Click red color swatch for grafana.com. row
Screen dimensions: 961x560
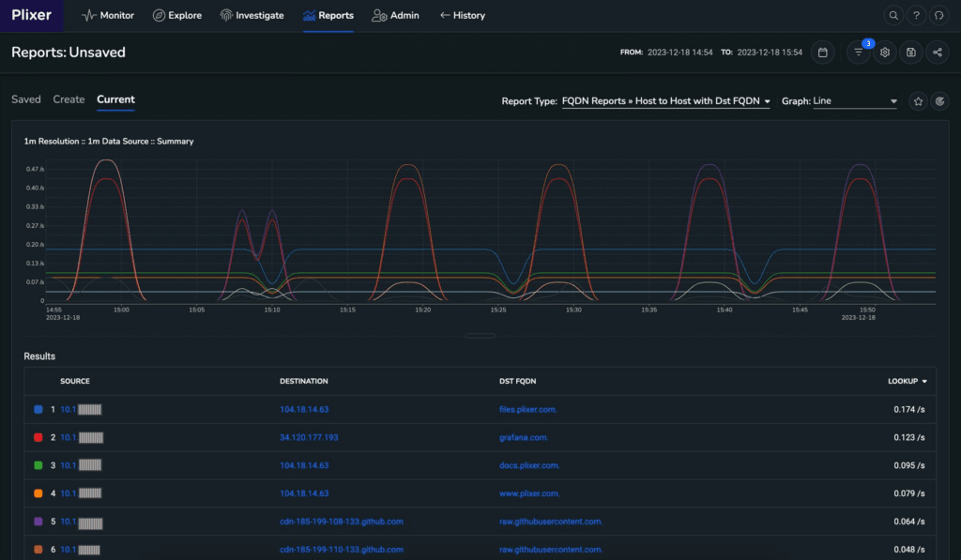[x=38, y=437]
